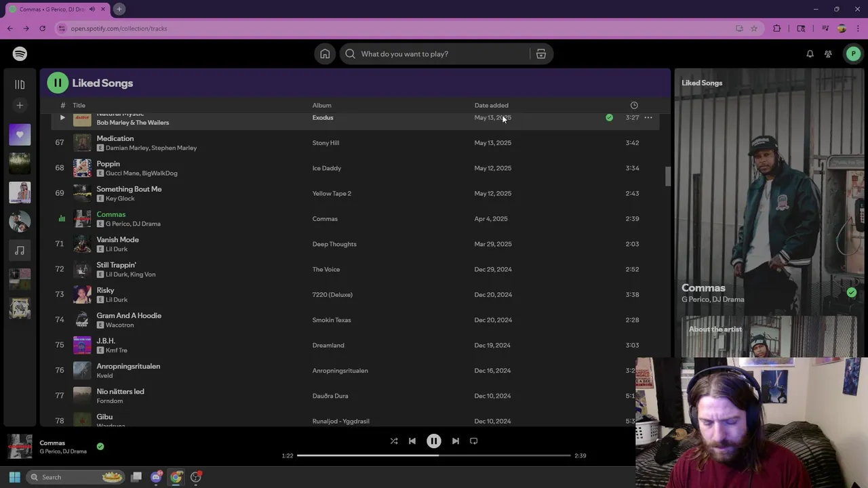Open the What's New notifications bell
Screen dimensions: 868x488
click(810, 54)
